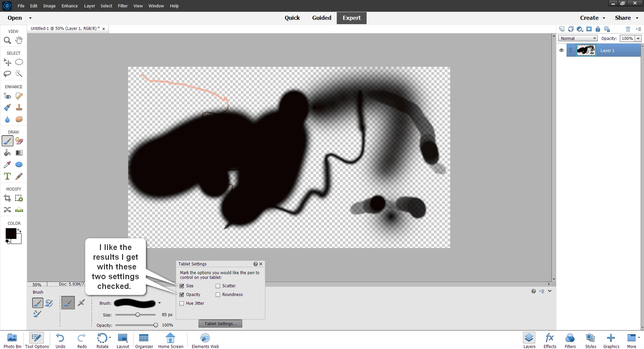This screenshot has width=644, height=349.
Task: Open the Layers panel options menu
Action: click(639, 29)
